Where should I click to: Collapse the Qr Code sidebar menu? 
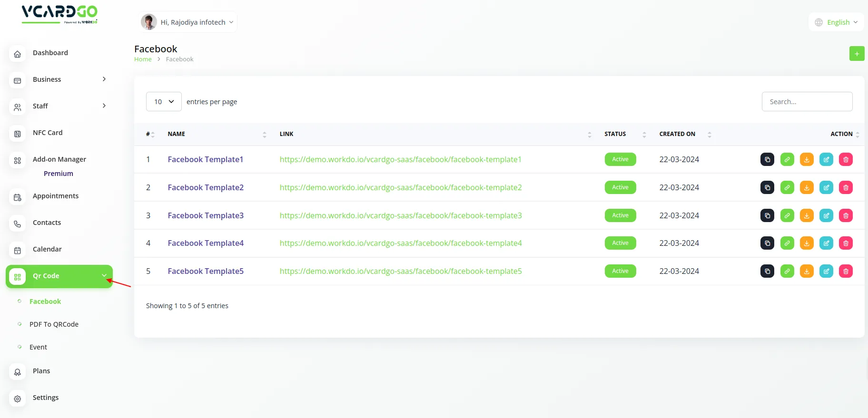click(x=59, y=276)
